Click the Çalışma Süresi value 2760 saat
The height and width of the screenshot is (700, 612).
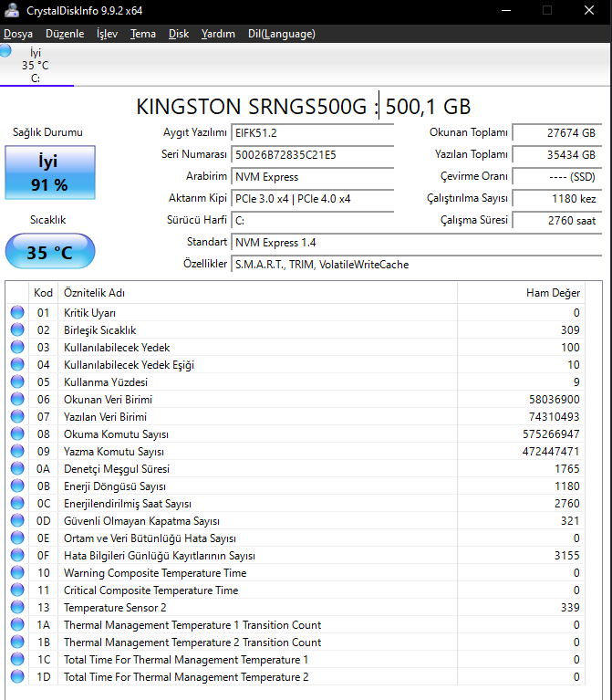click(556, 221)
